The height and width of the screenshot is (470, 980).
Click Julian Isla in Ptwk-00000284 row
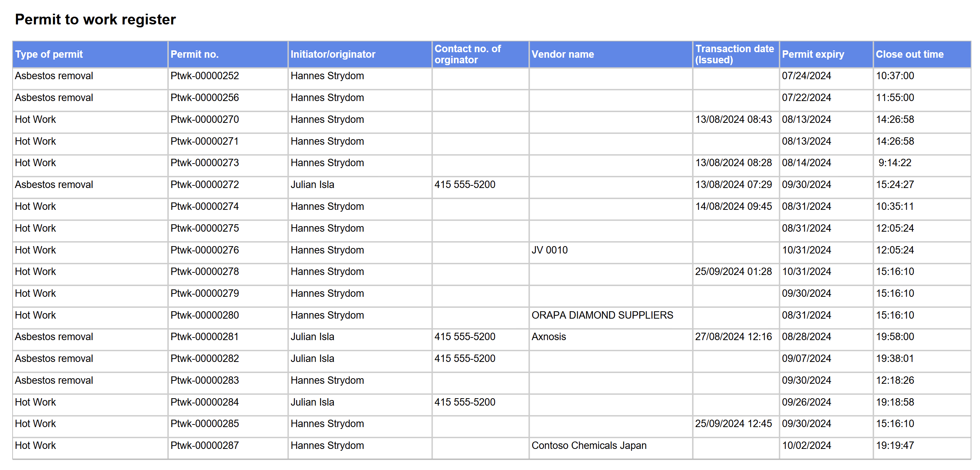(312, 402)
